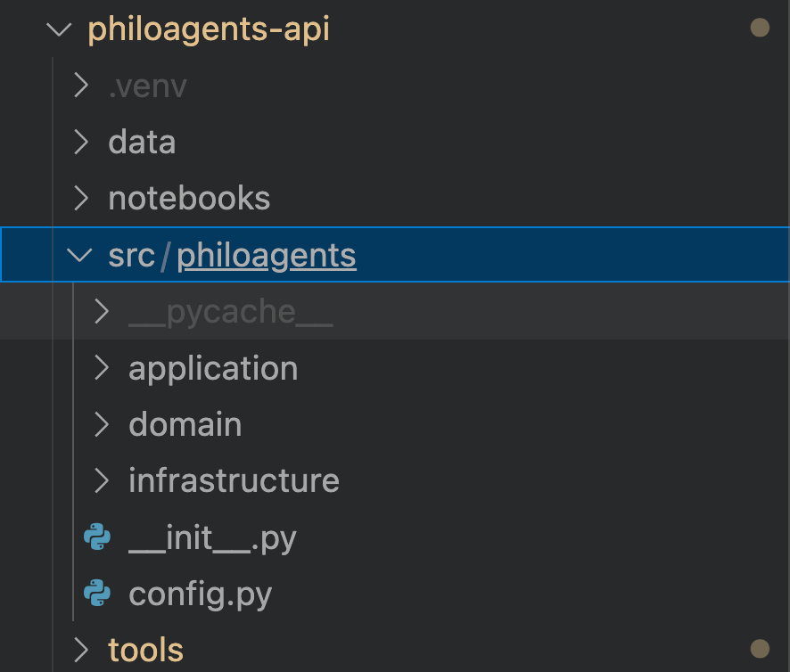The height and width of the screenshot is (672, 790).
Task: Click the modified dot next to tools
Action: click(760, 649)
